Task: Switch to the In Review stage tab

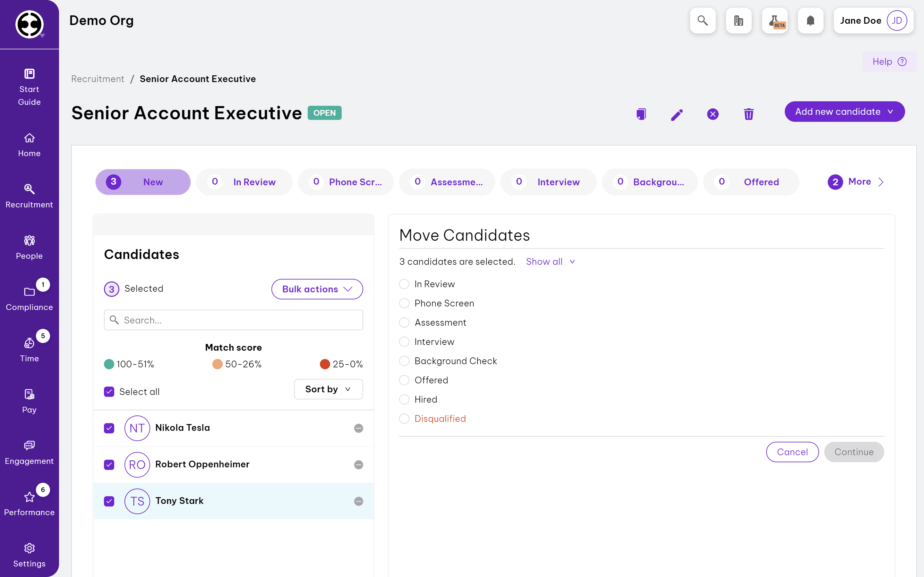Action: click(244, 182)
